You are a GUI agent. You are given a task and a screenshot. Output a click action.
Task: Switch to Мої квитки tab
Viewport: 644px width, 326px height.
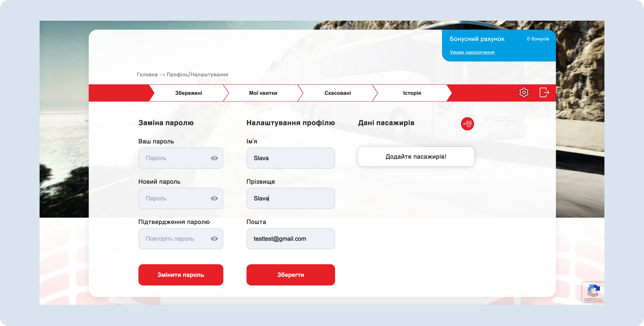coord(263,93)
